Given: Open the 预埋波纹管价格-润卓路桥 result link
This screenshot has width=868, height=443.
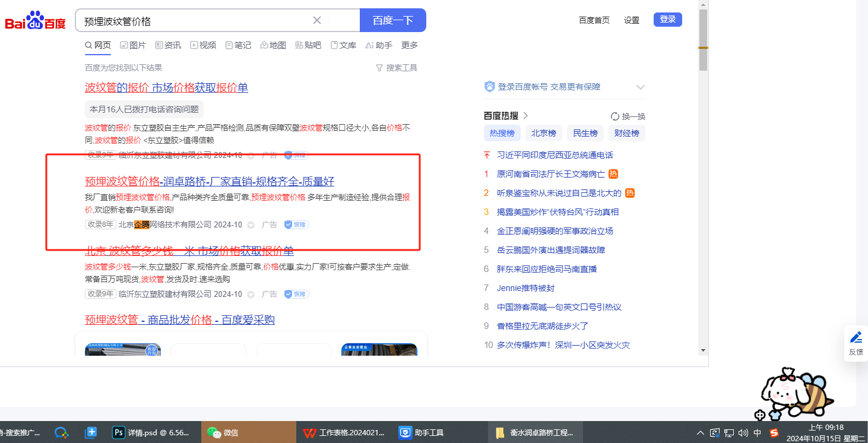Looking at the screenshot, I should click(210, 181).
